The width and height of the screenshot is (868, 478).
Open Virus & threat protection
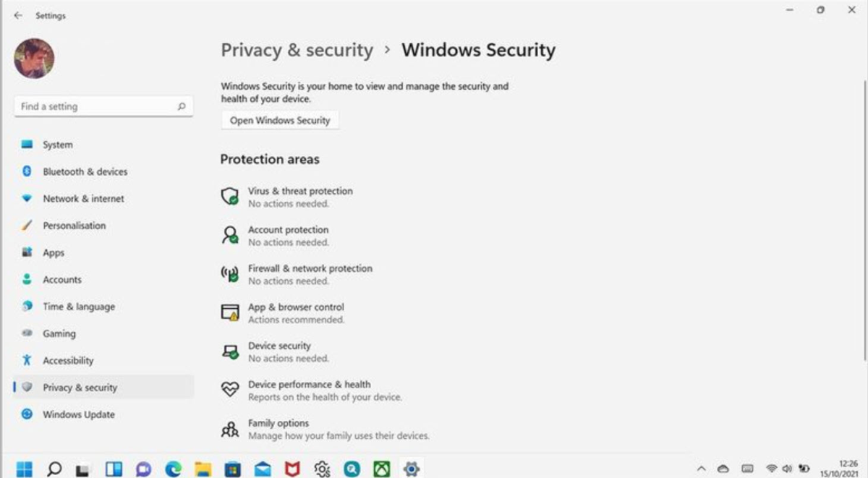[300, 197]
